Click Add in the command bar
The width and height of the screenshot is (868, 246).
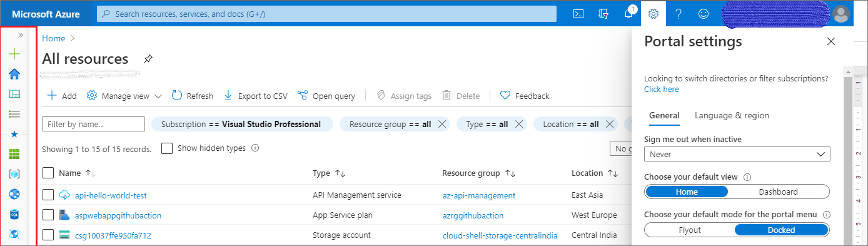pos(62,96)
